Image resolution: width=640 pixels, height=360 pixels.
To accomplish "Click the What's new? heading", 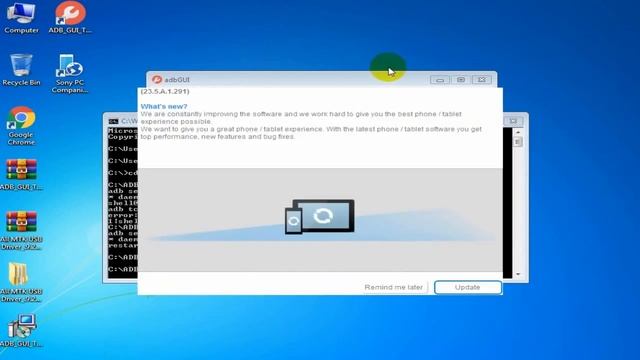I will click(164, 107).
